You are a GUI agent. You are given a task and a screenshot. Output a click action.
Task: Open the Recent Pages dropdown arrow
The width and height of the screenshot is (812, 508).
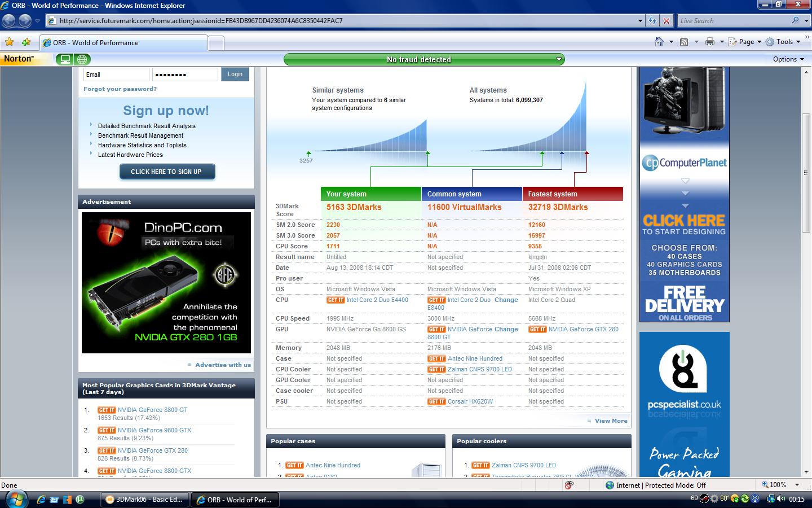coord(37,21)
